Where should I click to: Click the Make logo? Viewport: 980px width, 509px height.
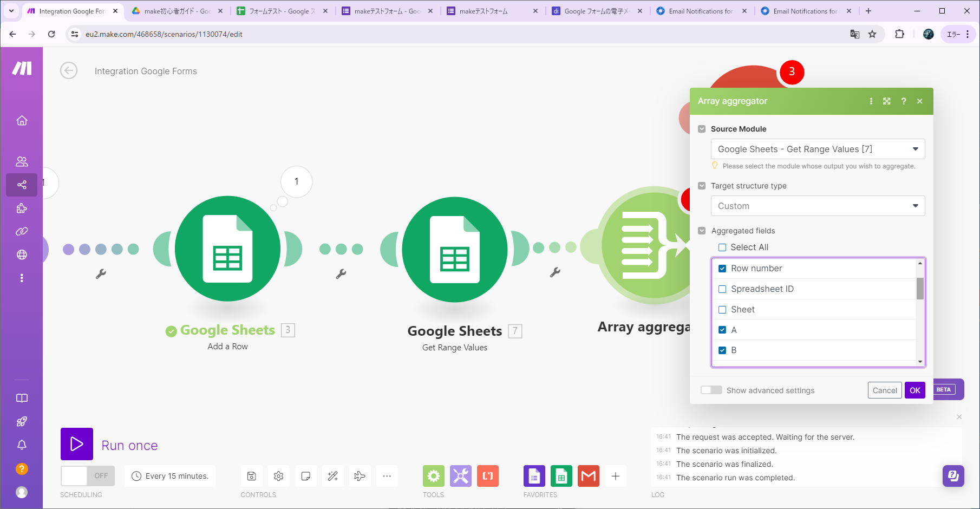coord(22,68)
